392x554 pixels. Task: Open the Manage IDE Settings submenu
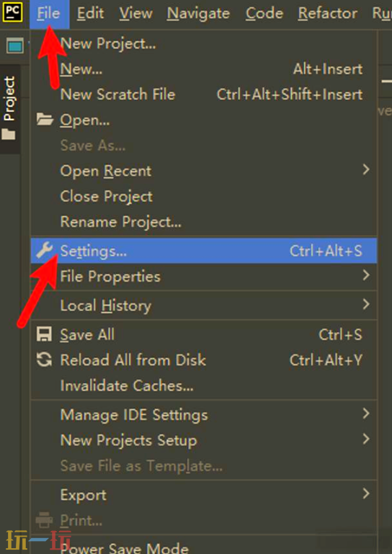204,414
